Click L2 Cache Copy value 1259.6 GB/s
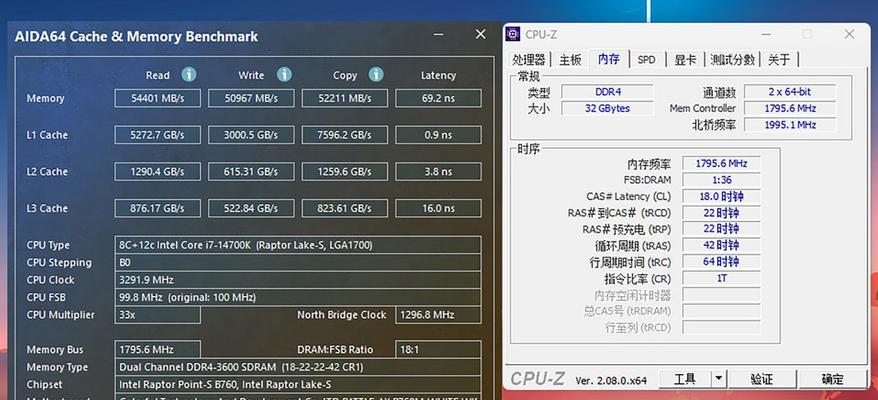This screenshot has height=400, width=878. point(344,171)
